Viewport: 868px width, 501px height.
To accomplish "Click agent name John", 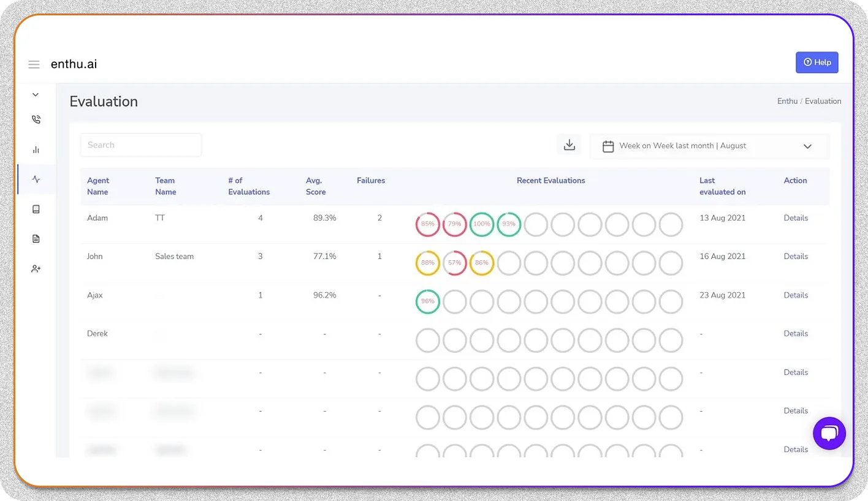I will click(95, 257).
